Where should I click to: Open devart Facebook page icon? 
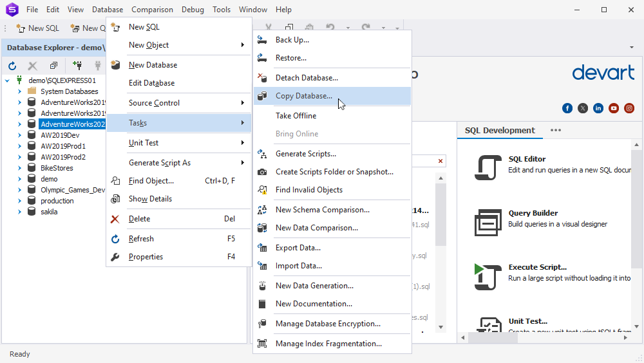click(567, 108)
